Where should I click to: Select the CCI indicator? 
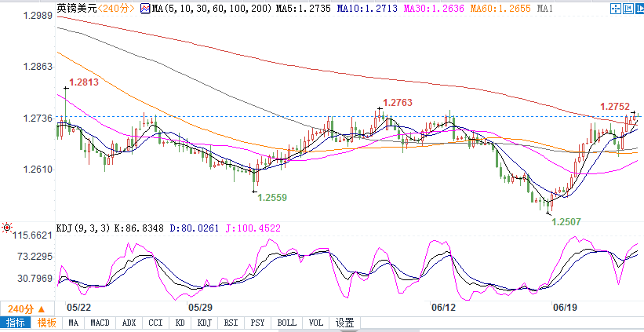coord(155,323)
